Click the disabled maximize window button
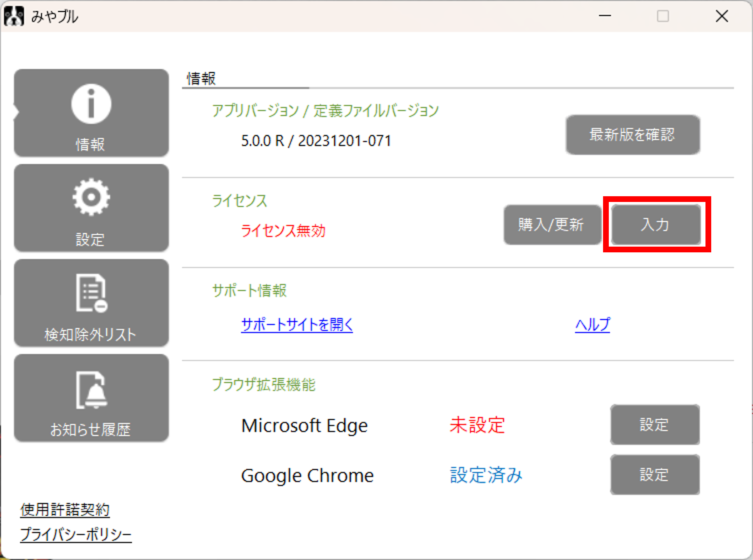The height and width of the screenshot is (560, 753). tap(662, 16)
